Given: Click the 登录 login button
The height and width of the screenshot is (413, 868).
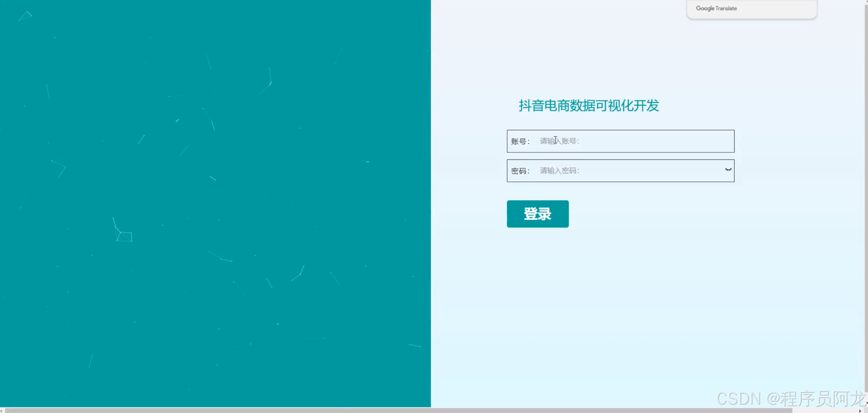Looking at the screenshot, I should pos(537,214).
